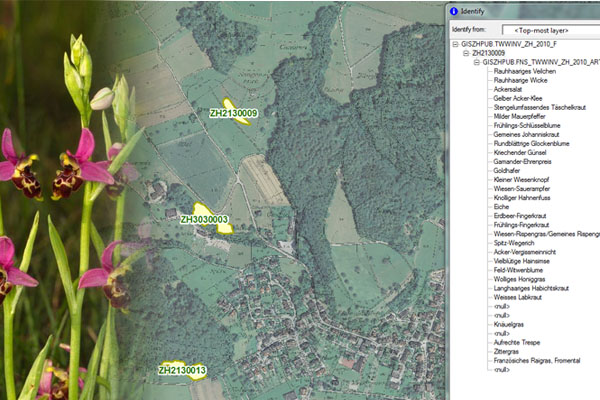Open the 'Identify from' layer dropdown
This screenshot has width=600, height=400.
tap(550, 30)
